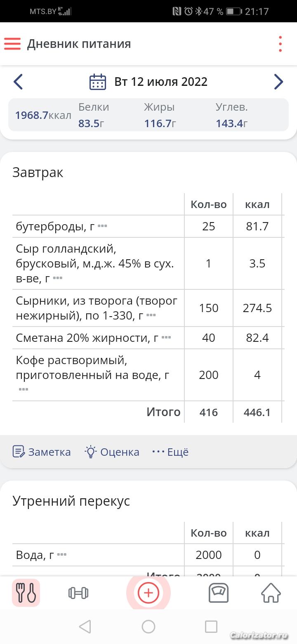Screen dimensions: 297x644
Task: Select the Сырники из творога entry
Action: 98,308
